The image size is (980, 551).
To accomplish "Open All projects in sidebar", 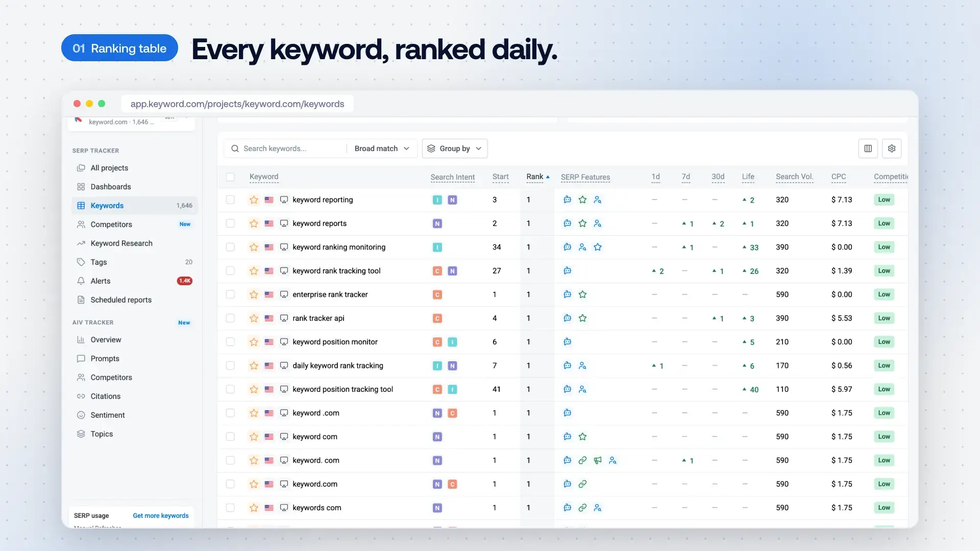I will [x=134, y=168].
